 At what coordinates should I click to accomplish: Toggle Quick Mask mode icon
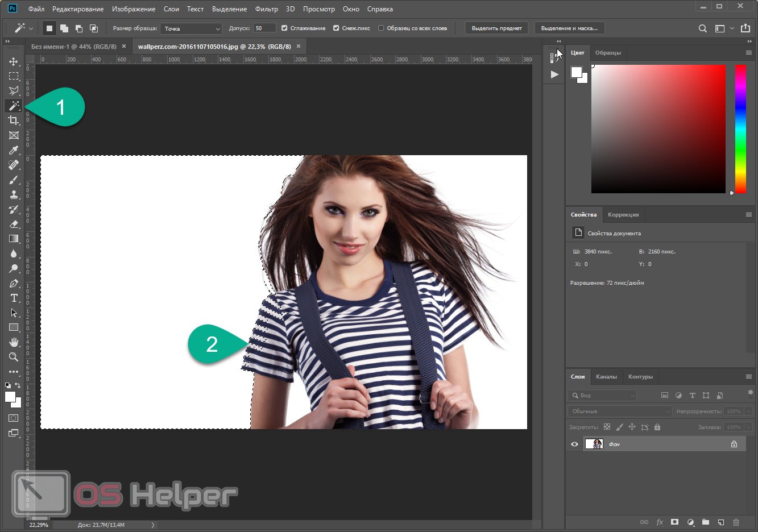(x=14, y=418)
